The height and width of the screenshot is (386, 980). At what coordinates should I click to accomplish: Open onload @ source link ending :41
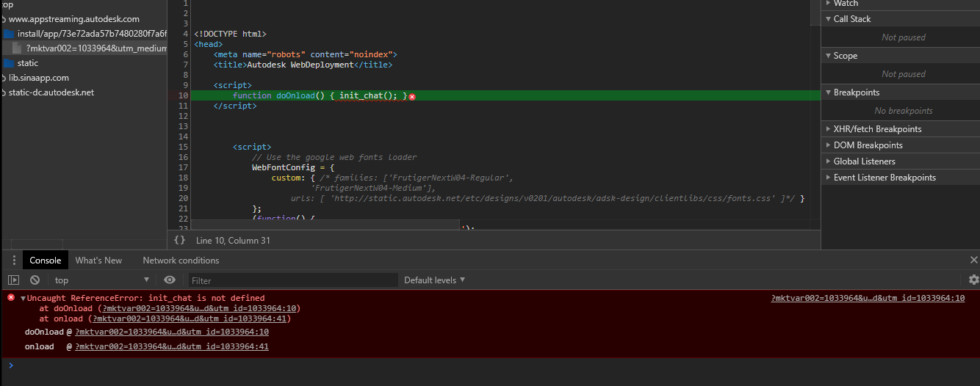172,346
